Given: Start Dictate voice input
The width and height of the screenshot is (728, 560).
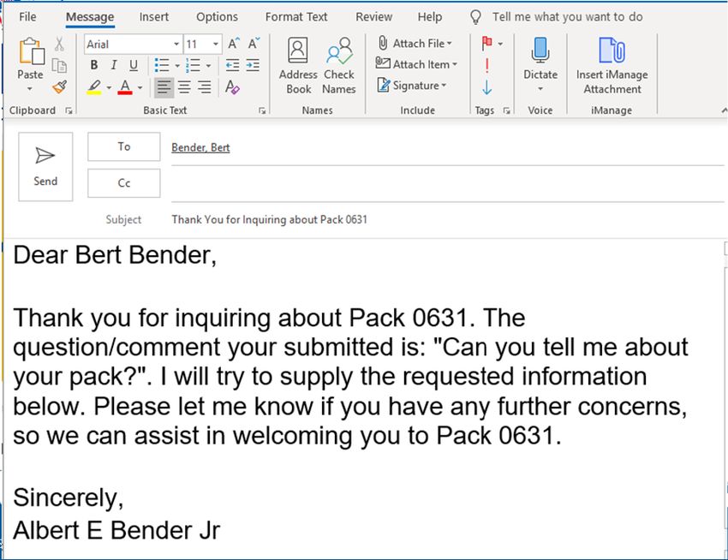Looking at the screenshot, I should (540, 58).
